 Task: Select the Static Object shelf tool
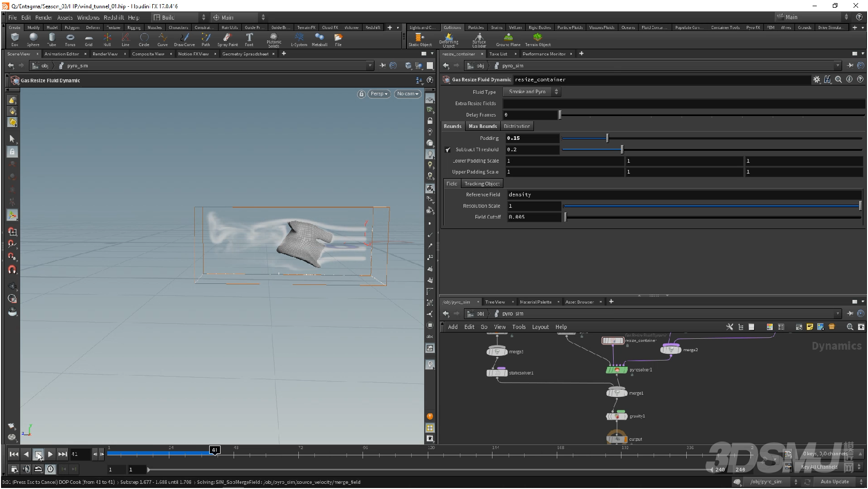pyautogui.click(x=420, y=40)
